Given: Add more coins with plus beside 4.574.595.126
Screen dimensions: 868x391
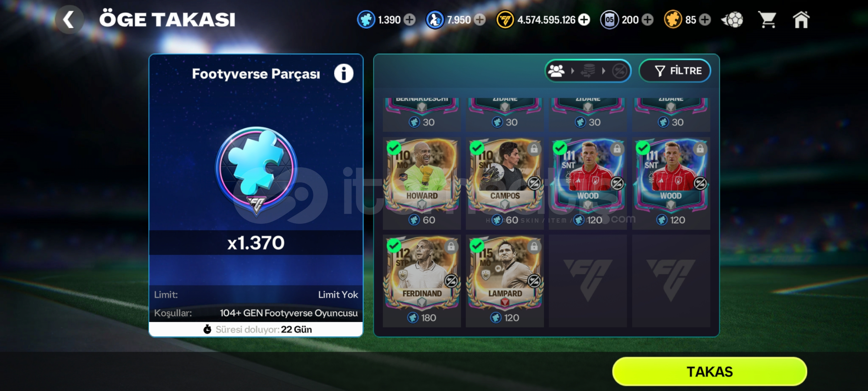Looking at the screenshot, I should point(584,20).
